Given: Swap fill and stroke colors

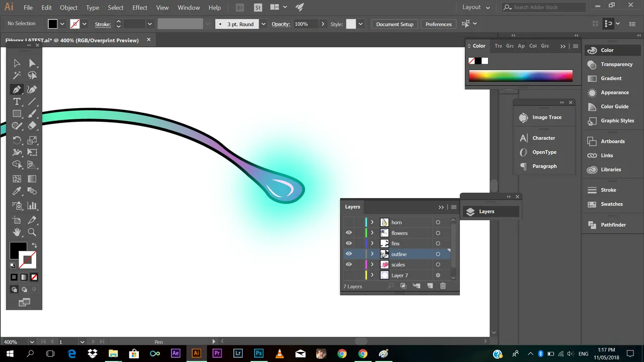Looking at the screenshot, I should [x=34, y=246].
